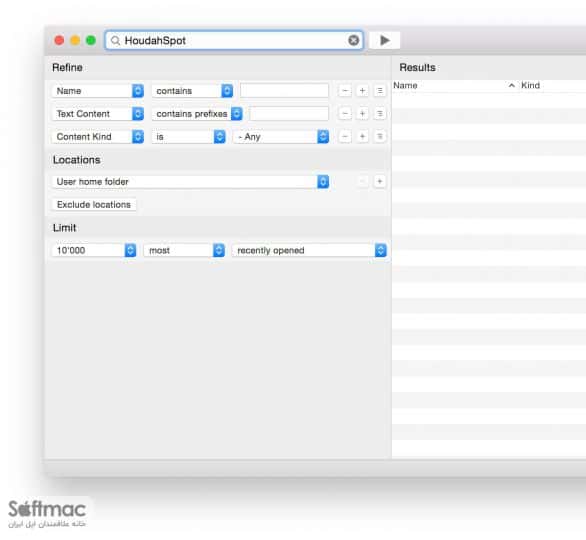Screen dimensions: 586x540
Task: Open the 'is' operator dropdown
Action: tap(188, 137)
